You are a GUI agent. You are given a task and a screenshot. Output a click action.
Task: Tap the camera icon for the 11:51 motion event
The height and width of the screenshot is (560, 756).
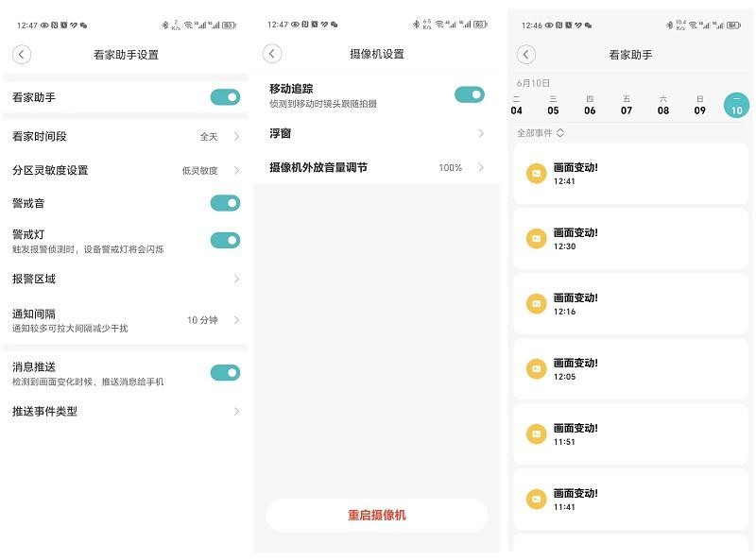[x=536, y=433]
